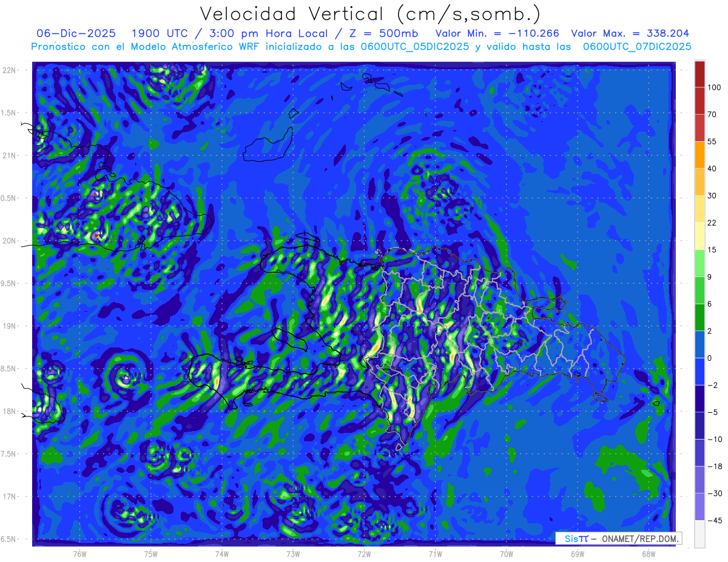
Task: Click the dark green band between 2 and 6
Action: point(699,317)
